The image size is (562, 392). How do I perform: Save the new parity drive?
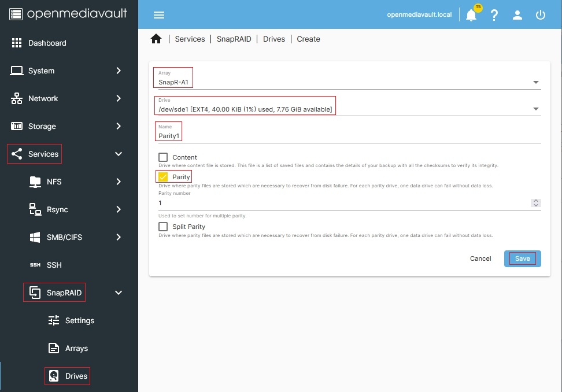coord(522,258)
